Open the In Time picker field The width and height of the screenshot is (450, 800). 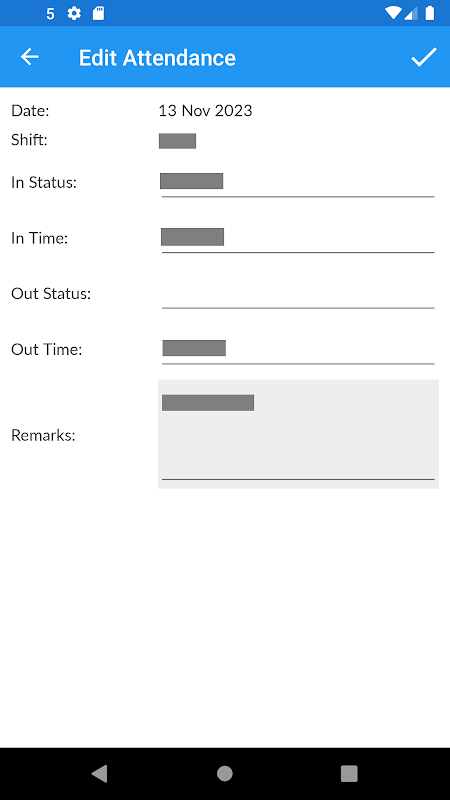[x=298, y=238]
